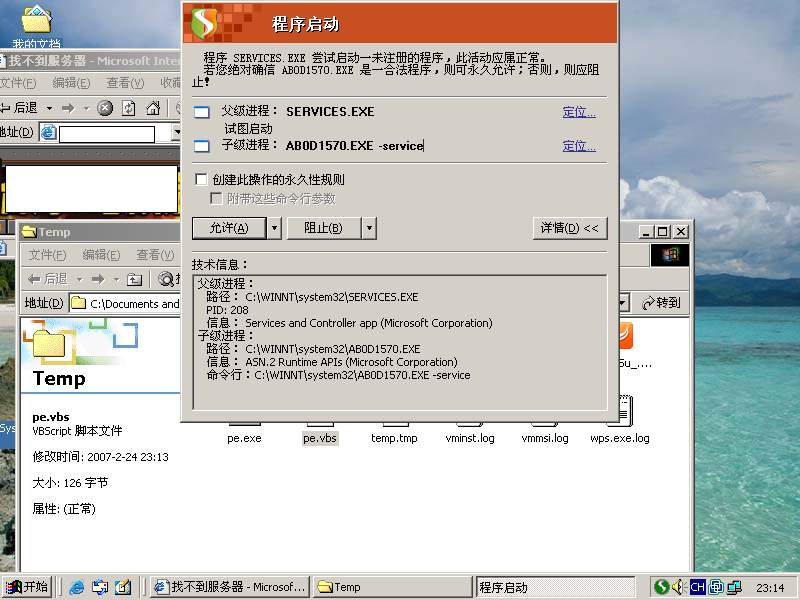The image size is (800, 600).
Task: Switch to 找不到服务器 taskbar button
Action: (229, 587)
